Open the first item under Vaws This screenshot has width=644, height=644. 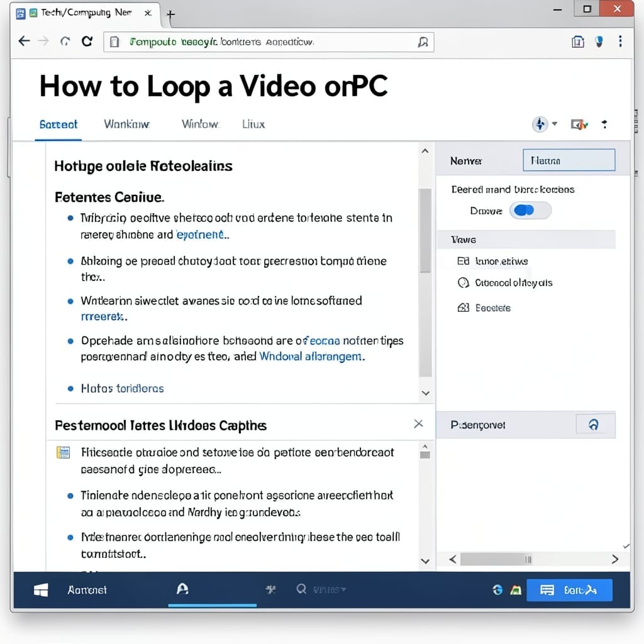coord(492,261)
